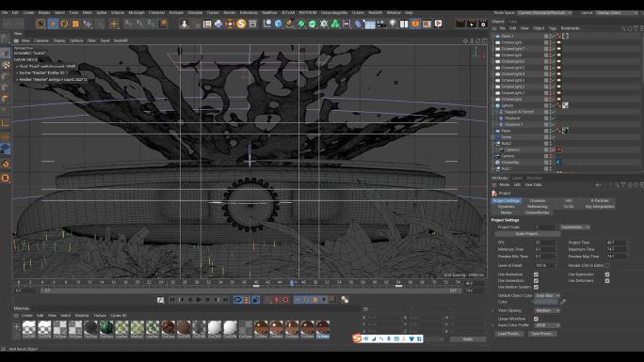Open the View Clipping Medium dropdown
This screenshot has width=644, height=362.
pos(547,310)
